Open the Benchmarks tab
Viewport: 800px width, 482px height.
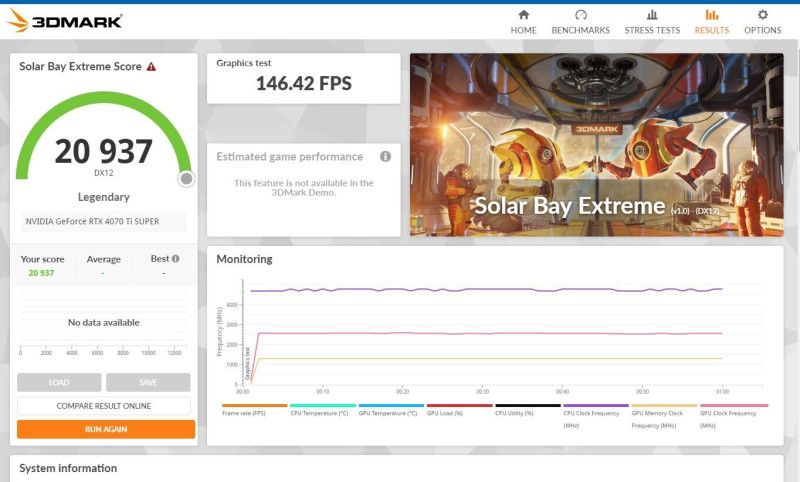point(581,22)
